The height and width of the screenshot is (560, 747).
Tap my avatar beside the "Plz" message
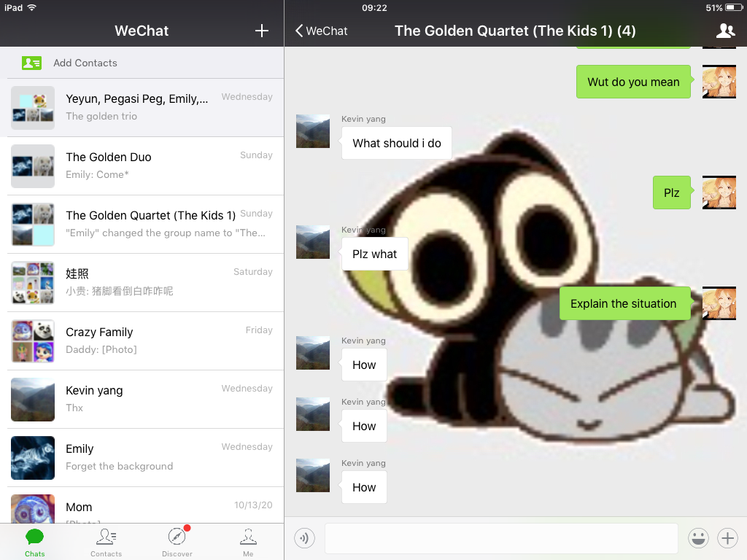(x=719, y=192)
